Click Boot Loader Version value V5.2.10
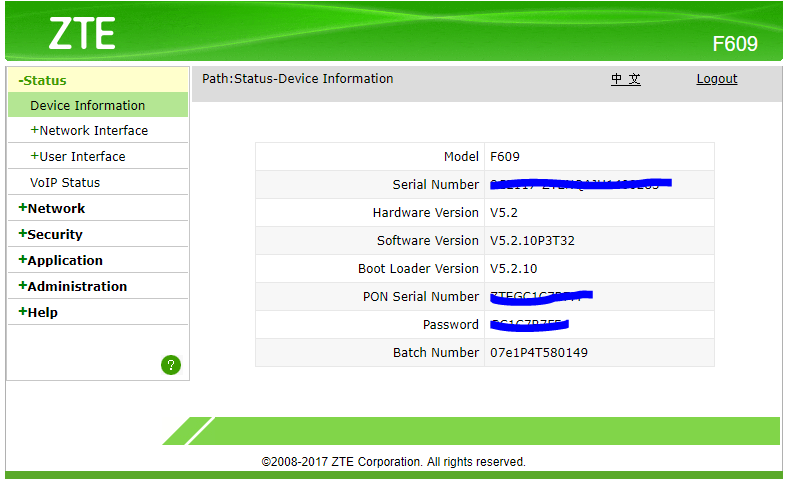787x481 pixels. 513,269
